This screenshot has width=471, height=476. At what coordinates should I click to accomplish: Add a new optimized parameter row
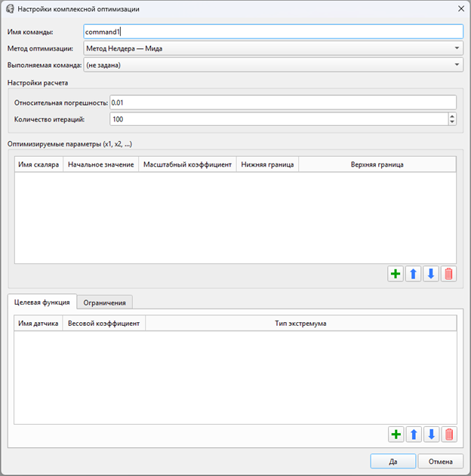396,274
